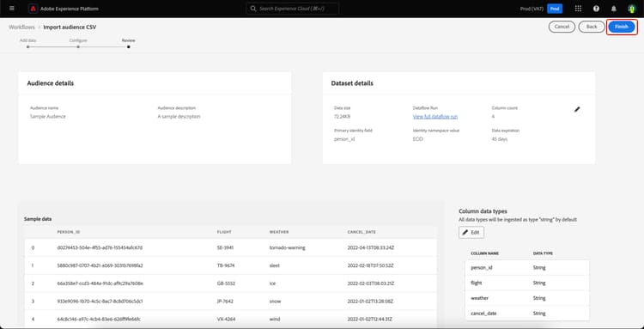Open the apps grid switcher
Viewport: 644px width, 329px height.
(x=578, y=9)
